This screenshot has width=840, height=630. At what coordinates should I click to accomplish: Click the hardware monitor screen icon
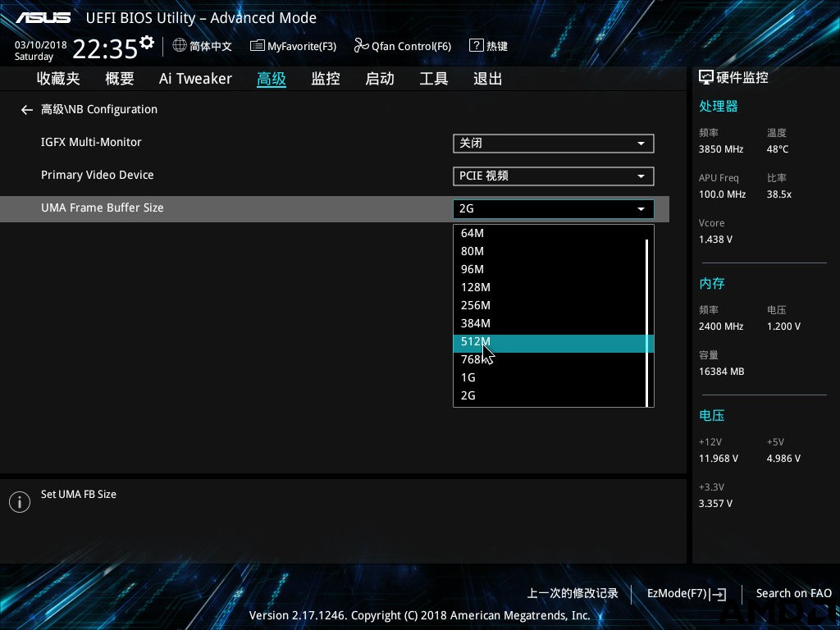(706, 78)
